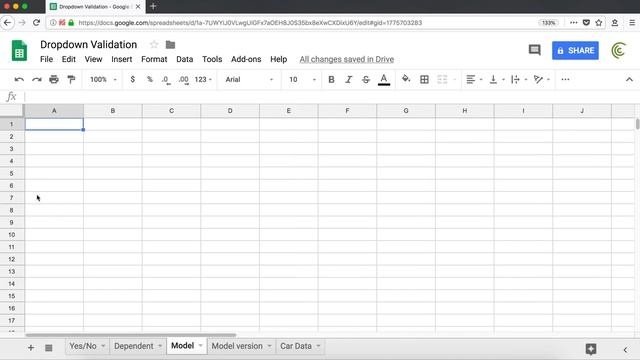
Task: Toggle strikethrough formatting
Action: pos(366,80)
